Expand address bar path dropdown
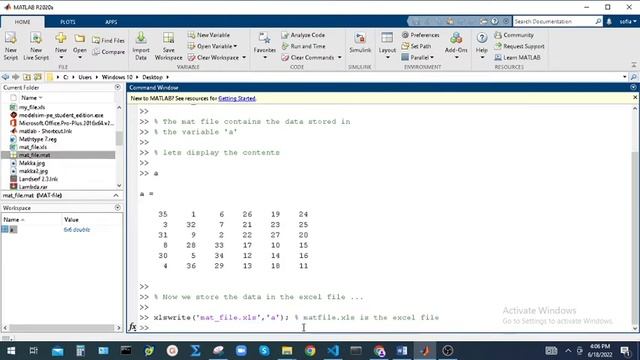Screen dimensions: 640x360 [x=624, y=77]
